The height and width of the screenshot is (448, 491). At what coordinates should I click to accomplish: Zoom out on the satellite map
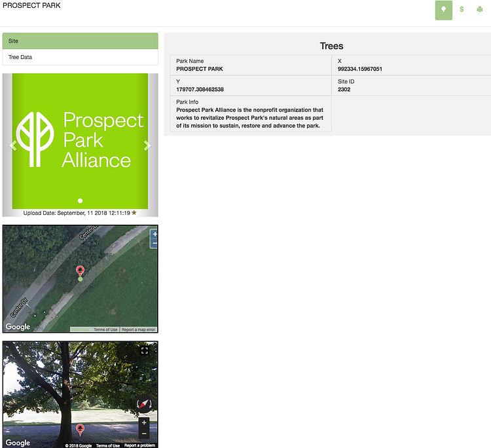pyautogui.click(x=155, y=244)
